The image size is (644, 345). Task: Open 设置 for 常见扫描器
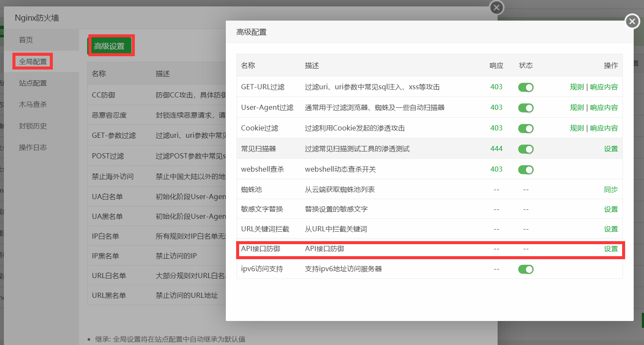point(611,148)
